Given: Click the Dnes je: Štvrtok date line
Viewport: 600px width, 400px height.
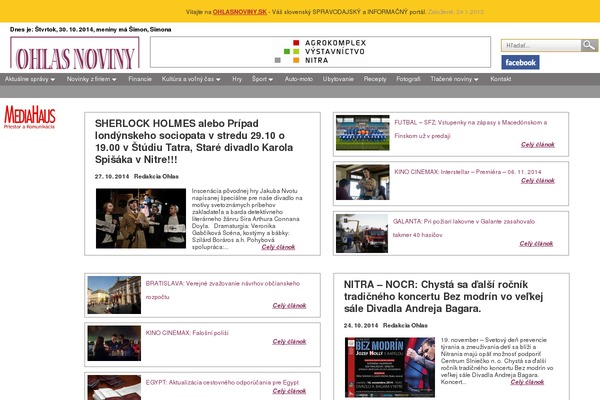Looking at the screenshot, I should pos(91,29).
